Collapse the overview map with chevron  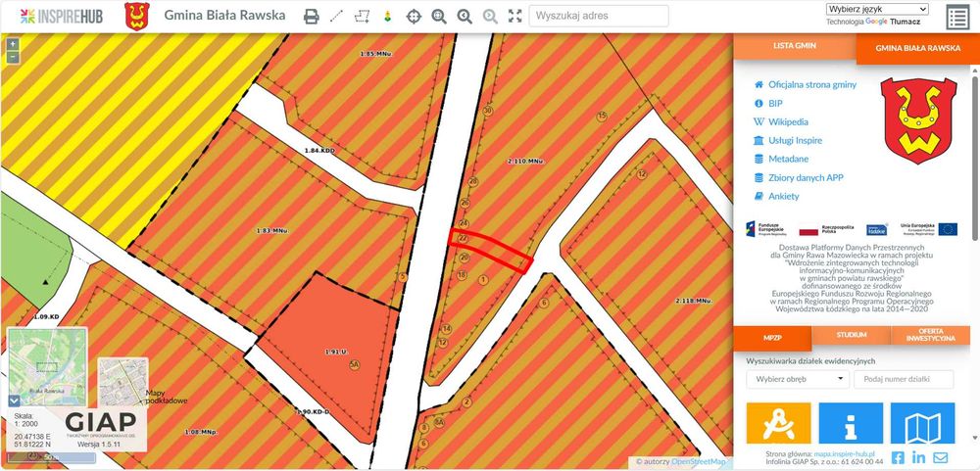pyautogui.click(x=14, y=401)
